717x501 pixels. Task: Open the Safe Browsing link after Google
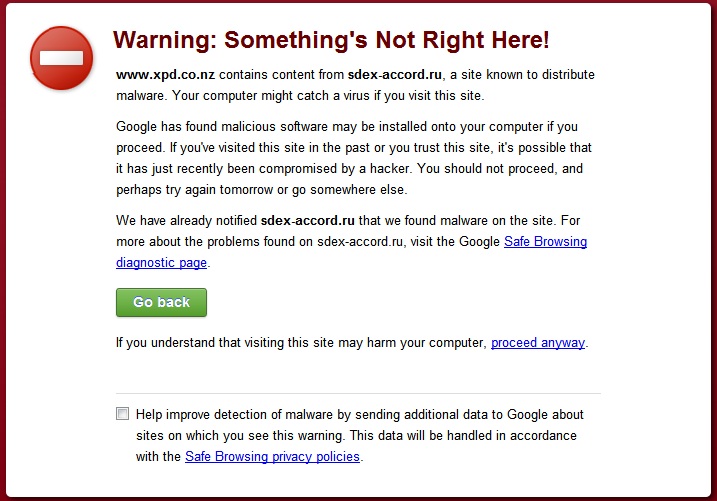pyautogui.click(x=546, y=241)
